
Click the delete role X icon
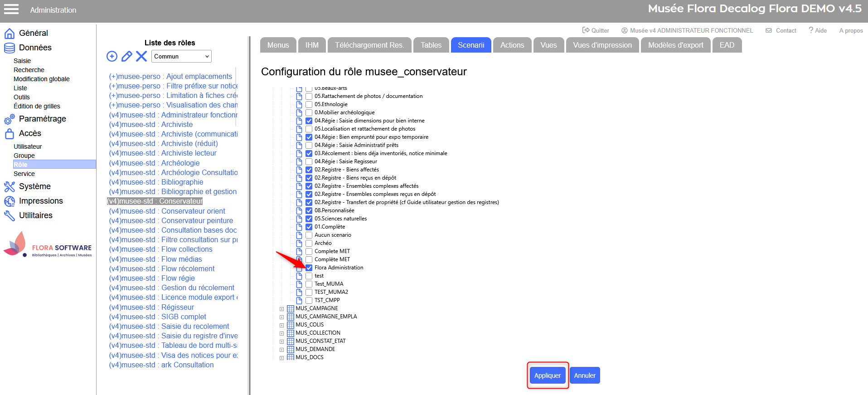click(x=141, y=56)
